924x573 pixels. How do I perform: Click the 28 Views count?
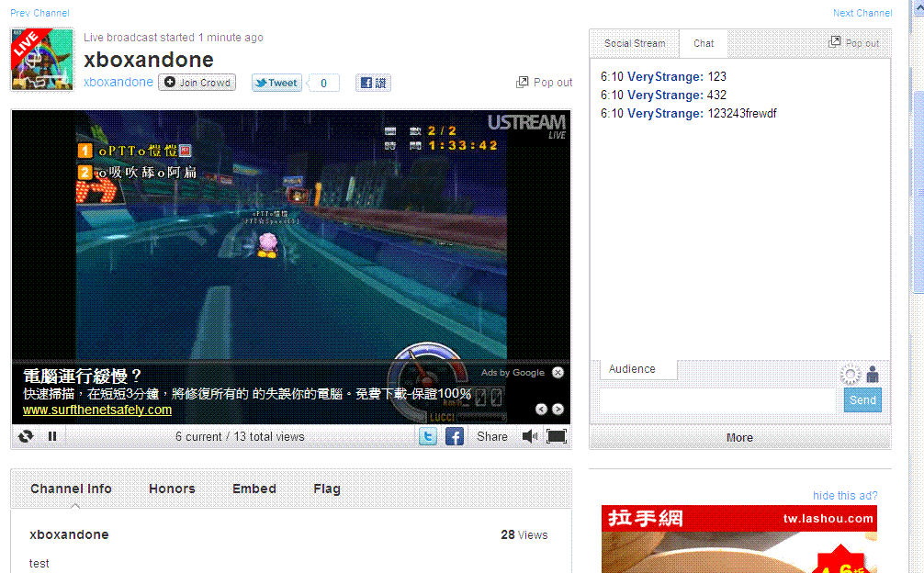click(524, 534)
